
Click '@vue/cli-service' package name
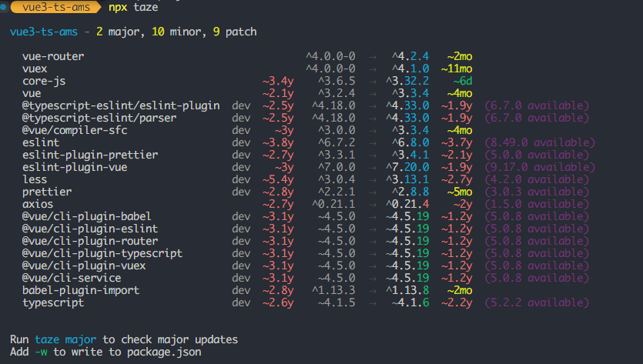pyautogui.click(x=72, y=278)
